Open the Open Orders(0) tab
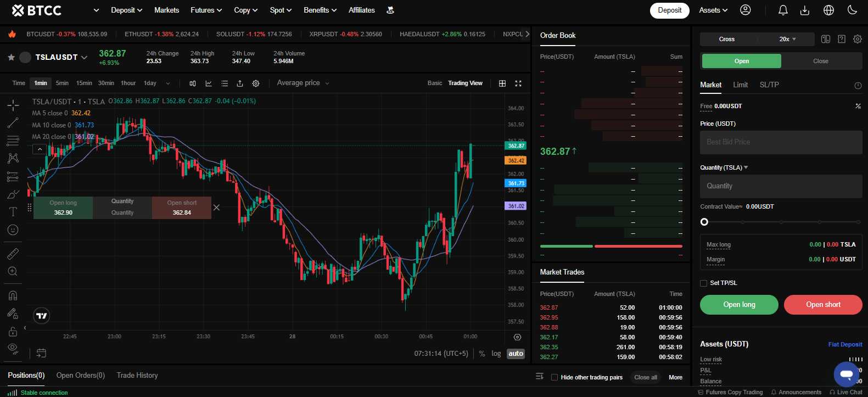Image resolution: width=868 pixels, height=397 pixels. click(80, 375)
